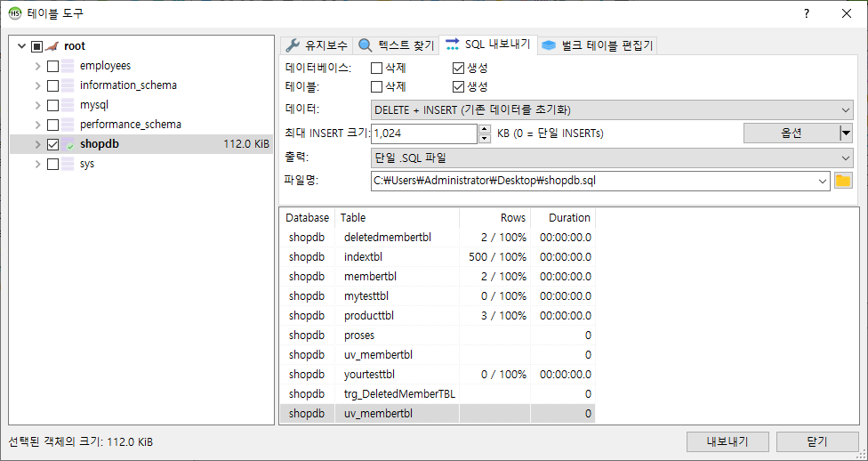Screen dimensions: 868x461
Task: Select the producttbl result row
Action: click(x=438, y=316)
